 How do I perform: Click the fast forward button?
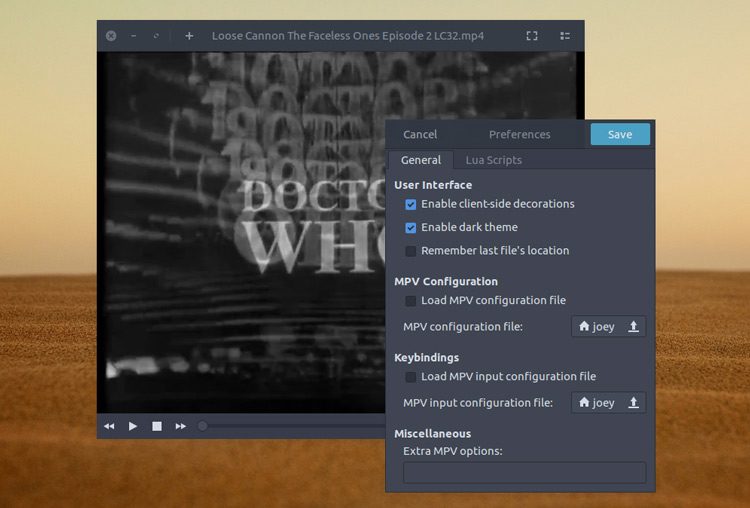tap(181, 426)
